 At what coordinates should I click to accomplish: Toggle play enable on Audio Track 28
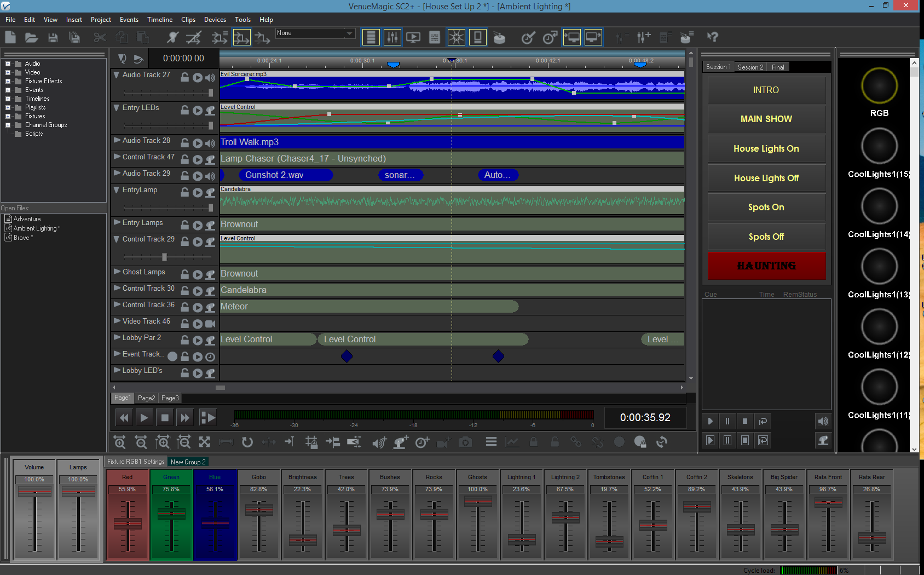[198, 143]
